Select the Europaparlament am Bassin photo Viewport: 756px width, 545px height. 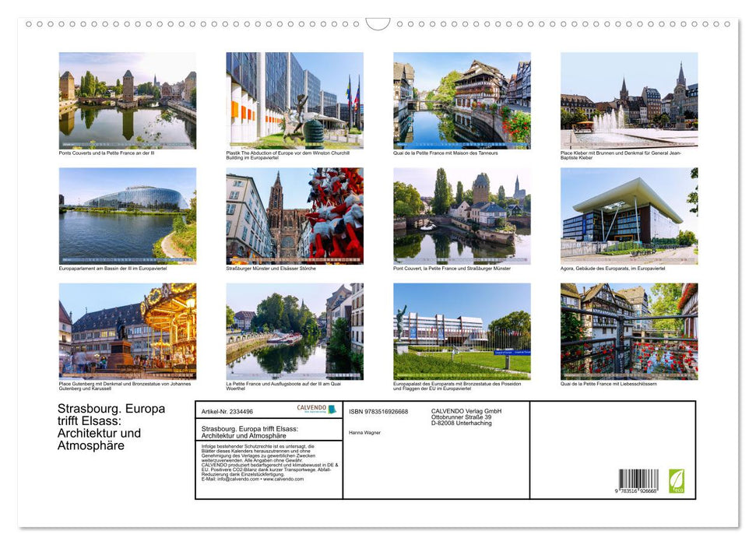pyautogui.click(x=127, y=216)
